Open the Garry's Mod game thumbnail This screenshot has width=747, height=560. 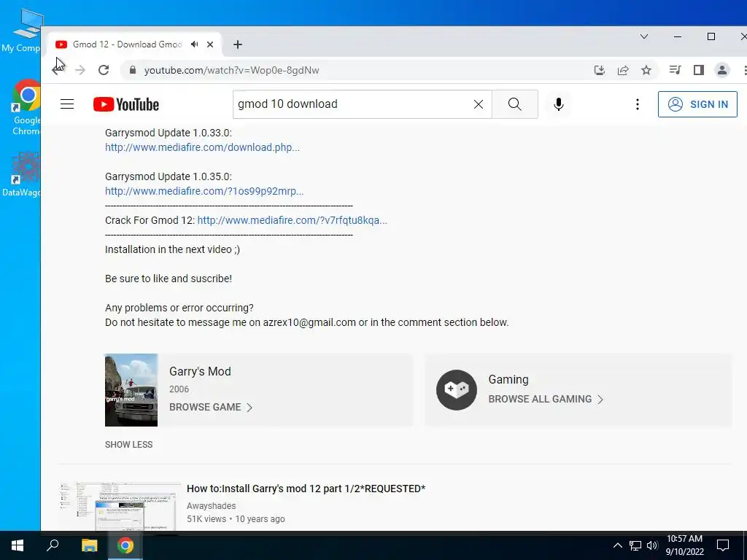tap(131, 390)
